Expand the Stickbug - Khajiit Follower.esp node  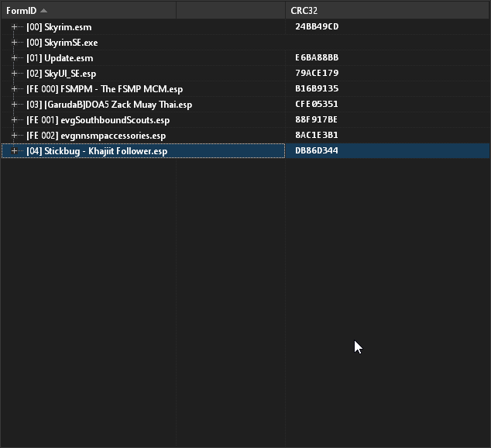pyautogui.click(x=14, y=151)
